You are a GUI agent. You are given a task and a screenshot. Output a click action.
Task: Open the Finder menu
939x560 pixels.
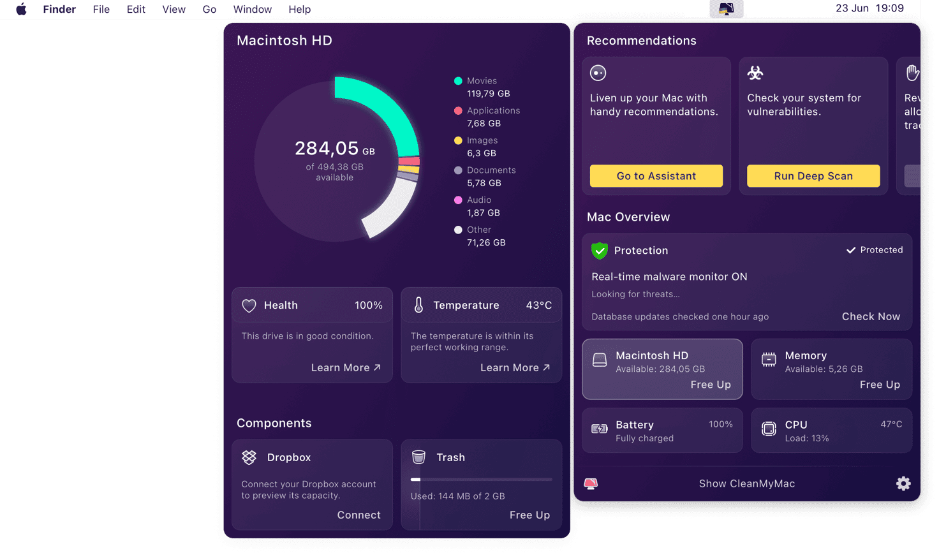(x=59, y=9)
